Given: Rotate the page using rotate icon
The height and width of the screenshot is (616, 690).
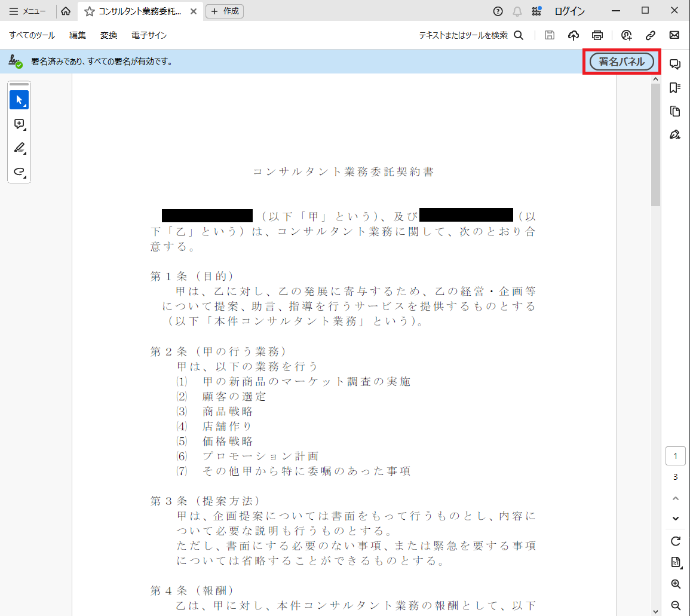Looking at the screenshot, I should pos(676,541).
